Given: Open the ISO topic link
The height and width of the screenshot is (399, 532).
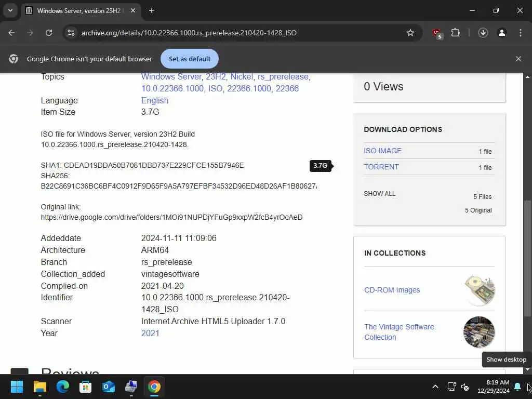Looking at the screenshot, I should pyautogui.click(x=215, y=88).
